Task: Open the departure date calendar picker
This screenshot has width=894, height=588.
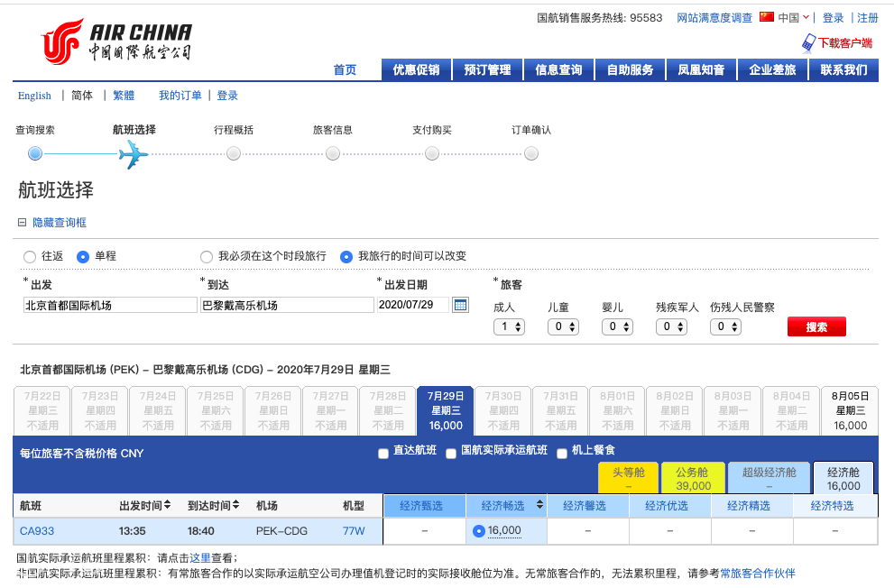Action: coord(460,305)
